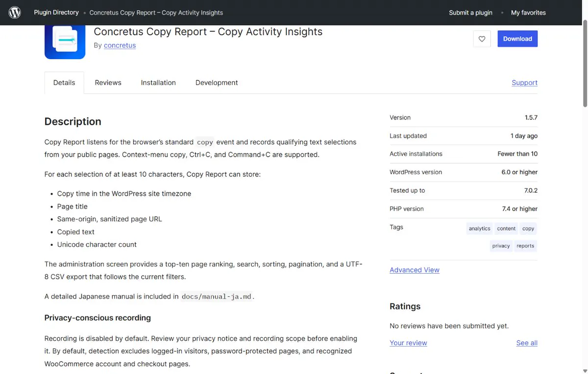The width and height of the screenshot is (588, 374).
Task: Add plugin to favorites with heart icon
Action: click(x=482, y=39)
